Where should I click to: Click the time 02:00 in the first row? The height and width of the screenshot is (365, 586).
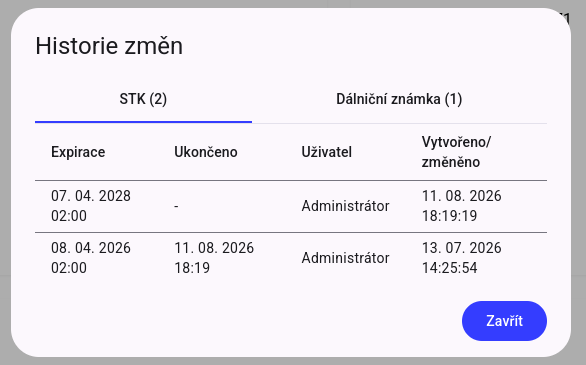point(69,216)
